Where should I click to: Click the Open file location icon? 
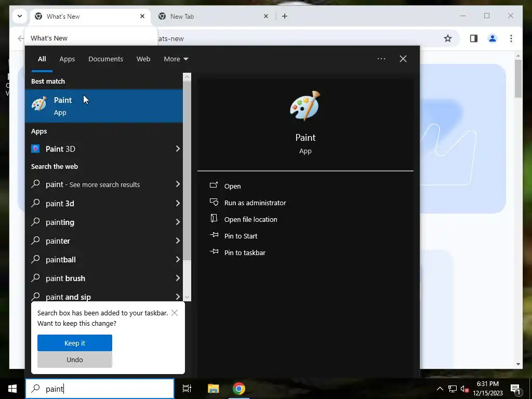(x=214, y=219)
